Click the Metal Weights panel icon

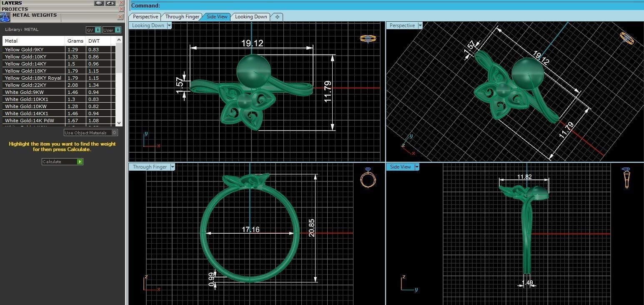pyautogui.click(x=5, y=17)
